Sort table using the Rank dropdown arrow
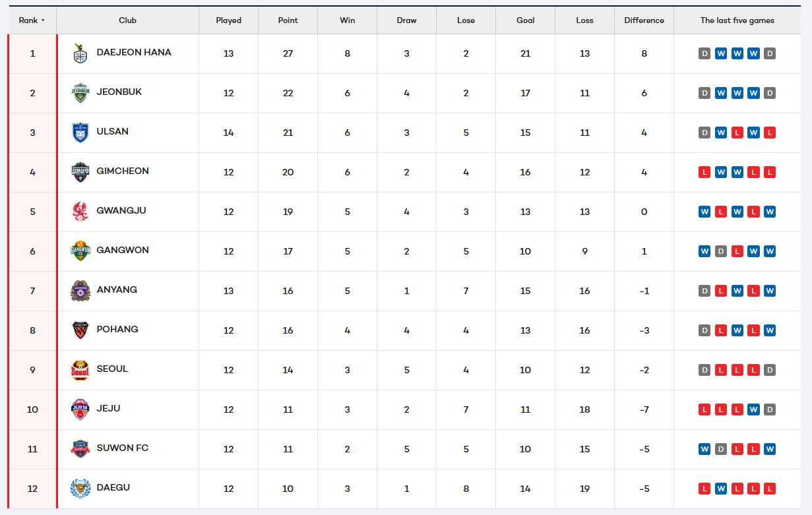812x515 pixels. click(43, 20)
